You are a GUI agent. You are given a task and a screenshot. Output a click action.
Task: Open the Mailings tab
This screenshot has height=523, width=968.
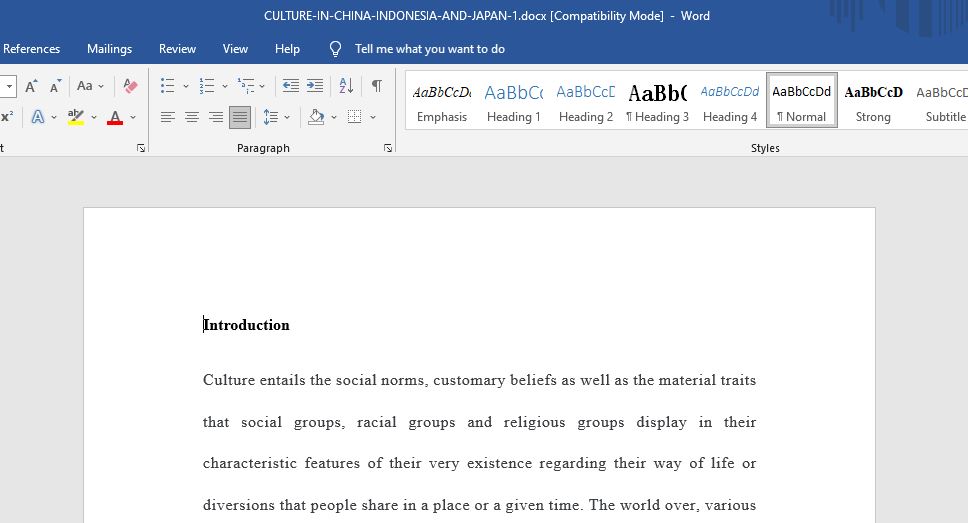pyautogui.click(x=109, y=49)
